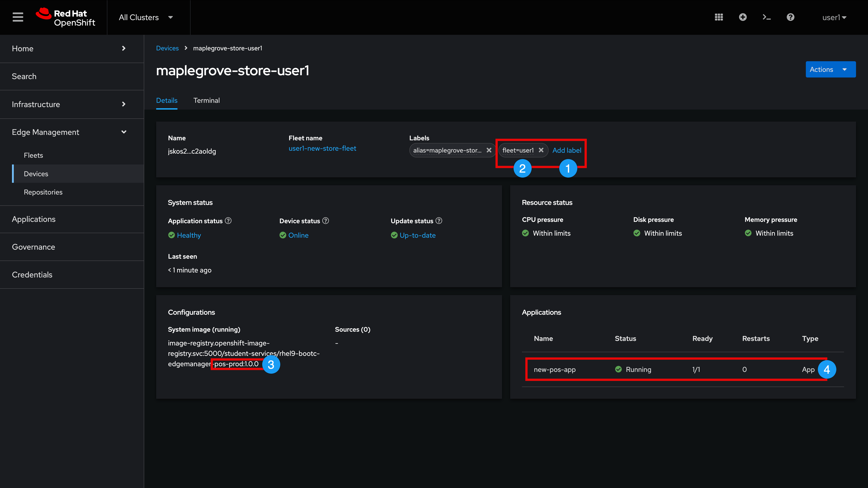Screen dimensions: 868x488
Task: Click maplegrove-store-user1 breadcrumb text
Action: pos(228,48)
